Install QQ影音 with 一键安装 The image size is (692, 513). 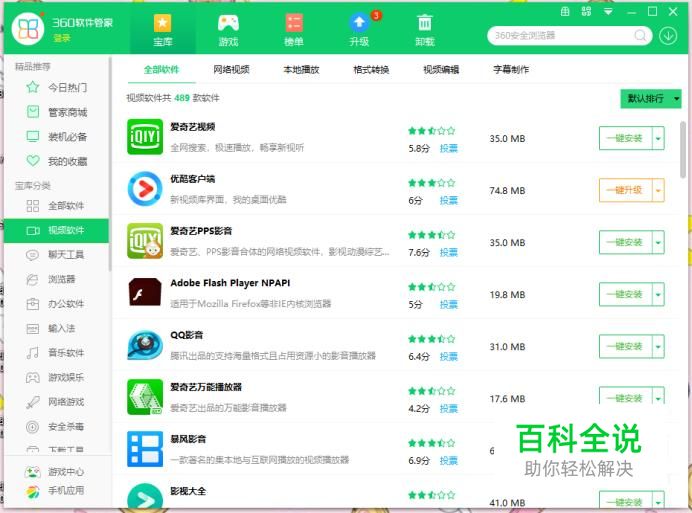point(626,347)
